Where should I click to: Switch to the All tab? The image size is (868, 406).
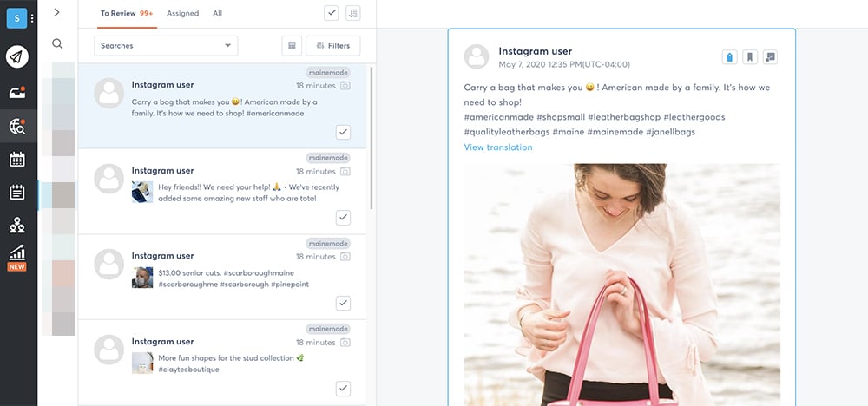point(218,13)
